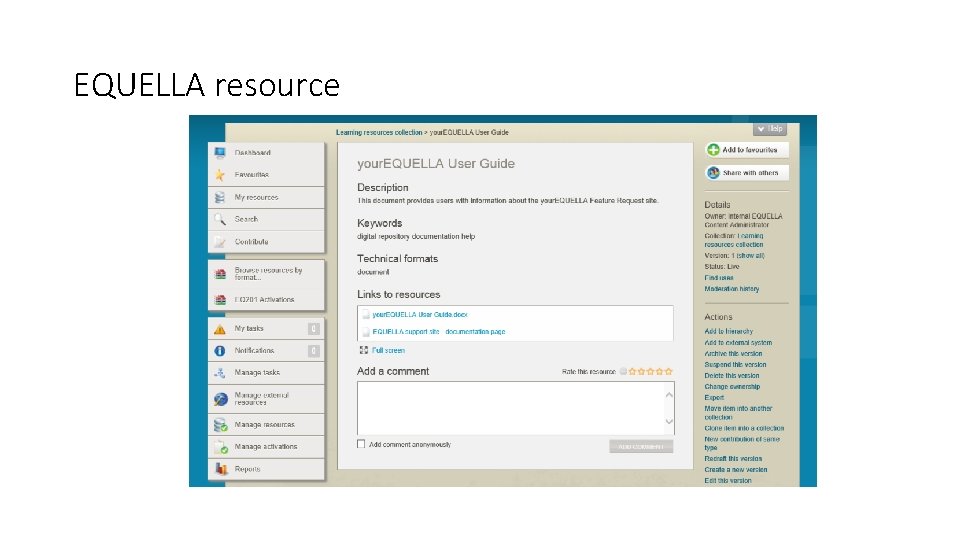Open My tasks menu item
Screen dimensions: 960x540
coord(266,329)
